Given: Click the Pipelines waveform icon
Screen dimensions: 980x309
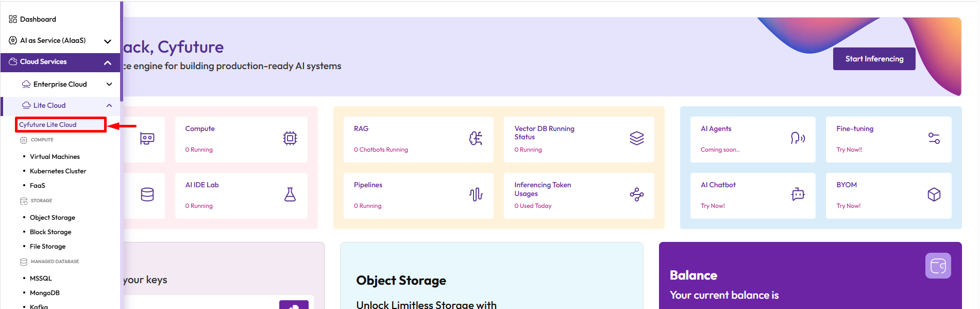Looking at the screenshot, I should pos(476,194).
